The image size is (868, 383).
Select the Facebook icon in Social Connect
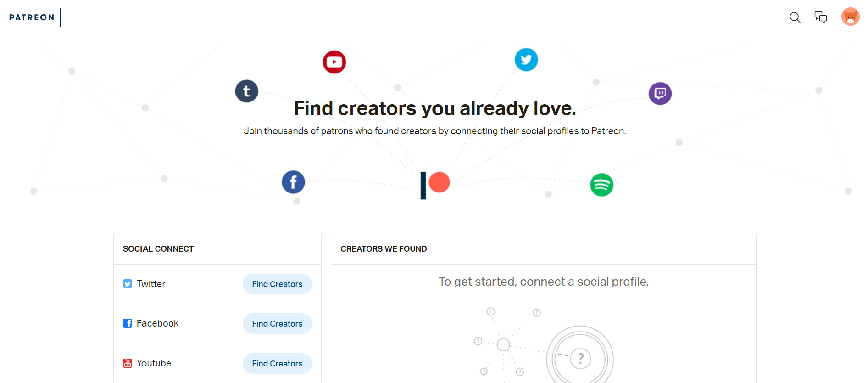point(127,323)
